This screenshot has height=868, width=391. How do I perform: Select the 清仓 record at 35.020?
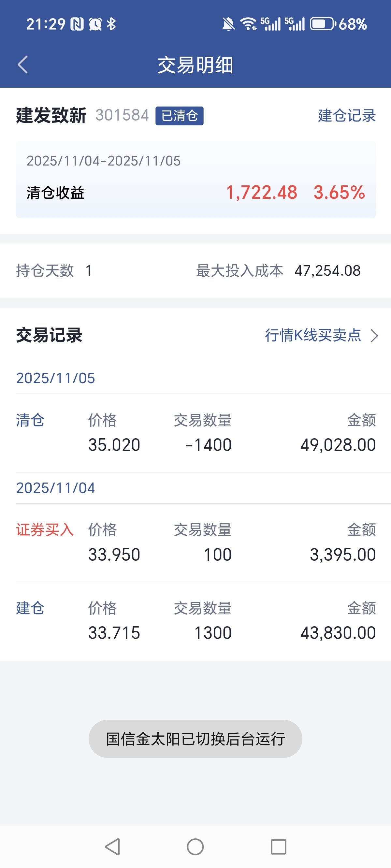pyautogui.click(x=195, y=433)
